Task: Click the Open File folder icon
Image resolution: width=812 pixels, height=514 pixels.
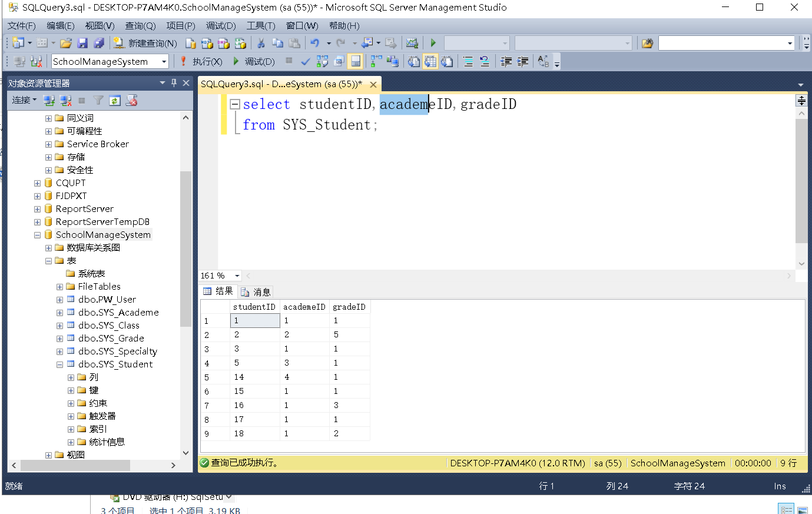Action: [x=66, y=43]
